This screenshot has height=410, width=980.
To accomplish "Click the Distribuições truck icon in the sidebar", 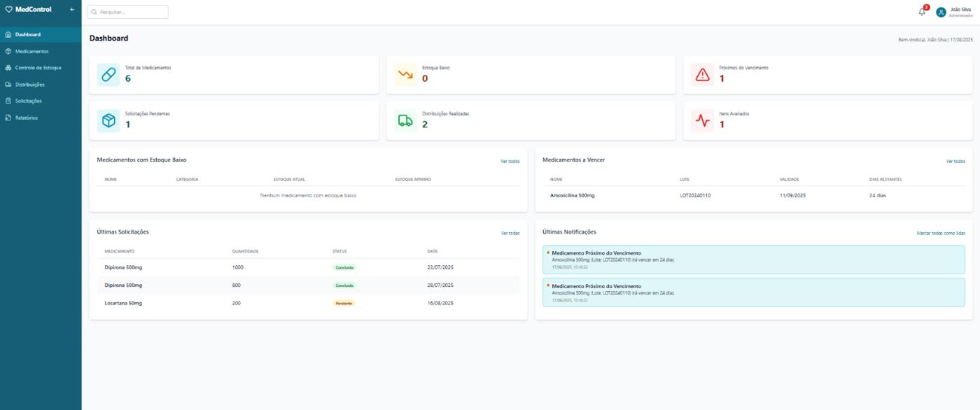I will [8, 85].
